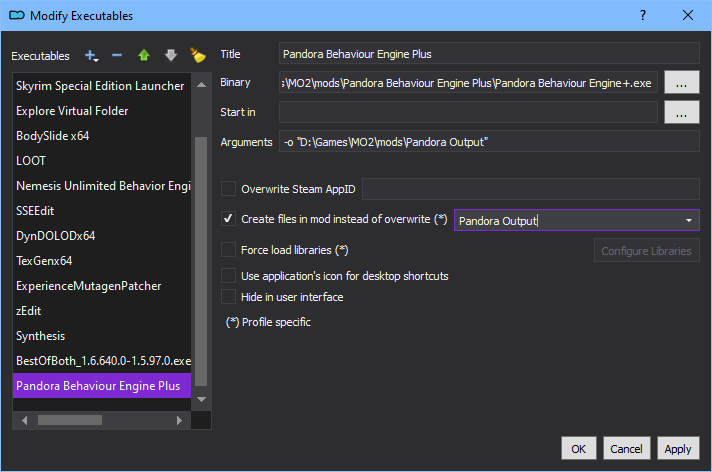This screenshot has height=472, width=712.
Task: Uncheck Create files in mod instead of overwrite
Action: [228, 219]
